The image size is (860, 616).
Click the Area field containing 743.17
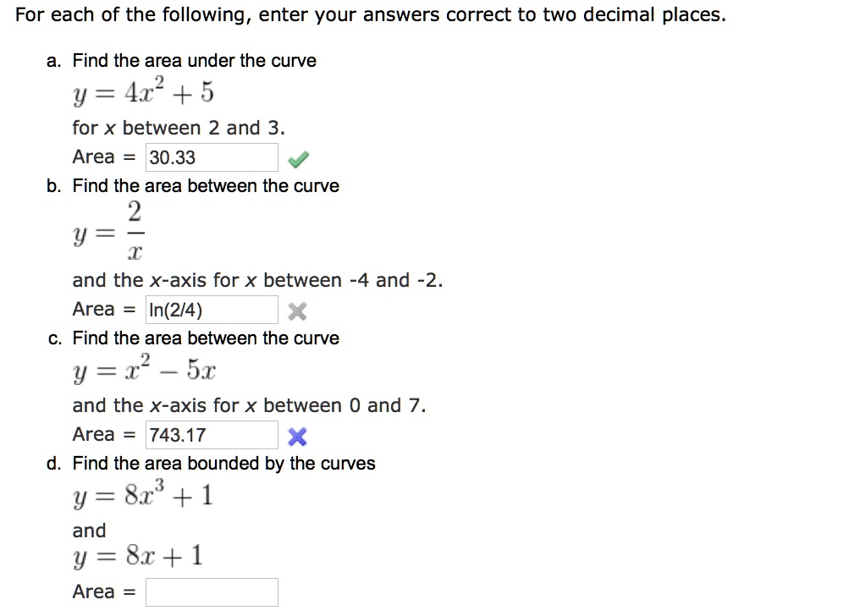pos(212,434)
